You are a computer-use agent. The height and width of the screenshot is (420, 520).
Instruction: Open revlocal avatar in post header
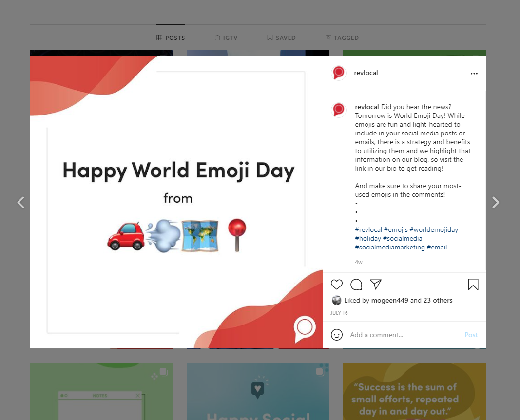point(339,73)
